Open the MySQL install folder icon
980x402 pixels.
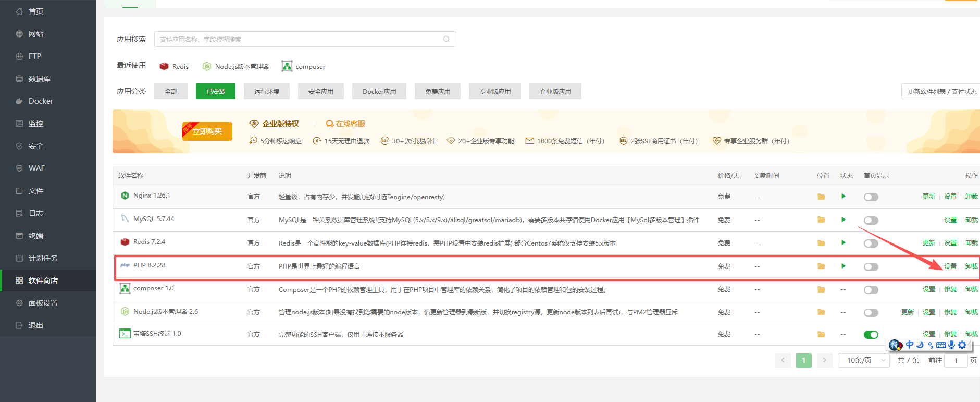(x=821, y=220)
